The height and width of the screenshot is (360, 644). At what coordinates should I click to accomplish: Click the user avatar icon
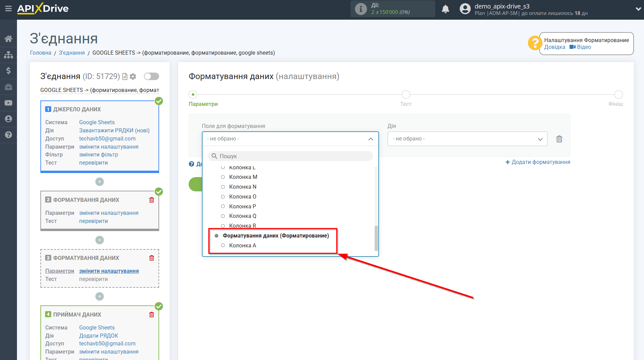click(x=465, y=9)
